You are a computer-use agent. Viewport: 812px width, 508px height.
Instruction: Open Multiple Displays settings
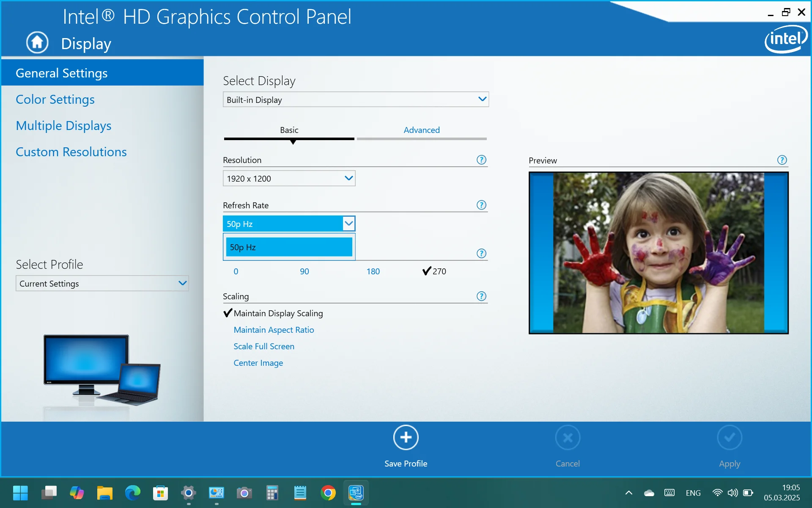click(x=63, y=126)
